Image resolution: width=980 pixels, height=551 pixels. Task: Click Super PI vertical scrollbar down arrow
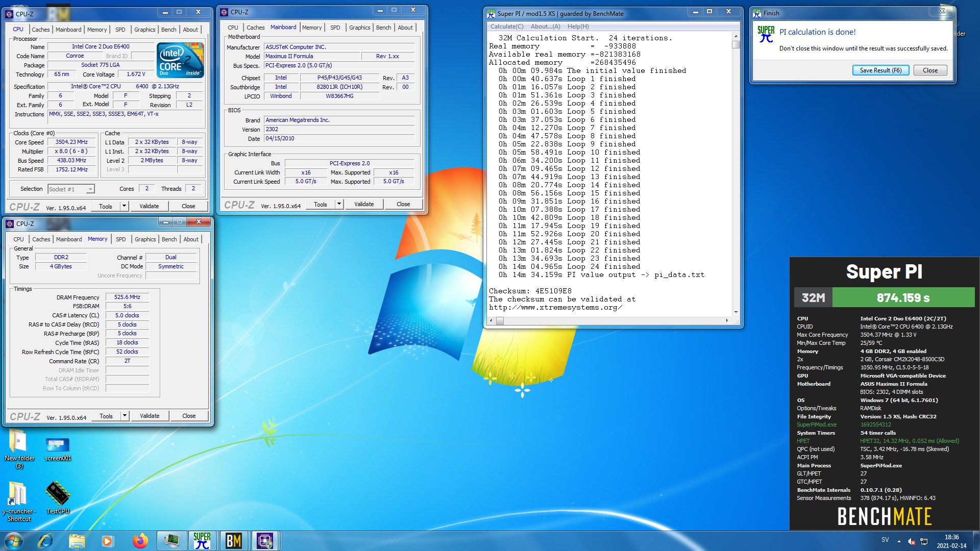(x=736, y=312)
